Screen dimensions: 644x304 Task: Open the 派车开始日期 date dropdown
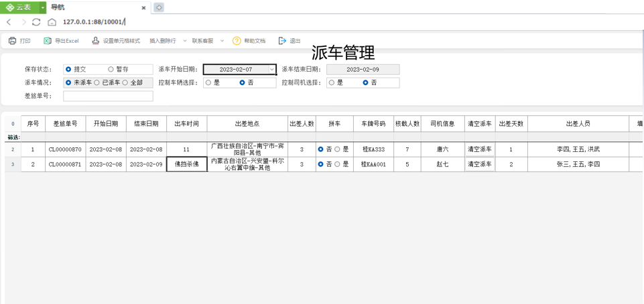tap(272, 70)
